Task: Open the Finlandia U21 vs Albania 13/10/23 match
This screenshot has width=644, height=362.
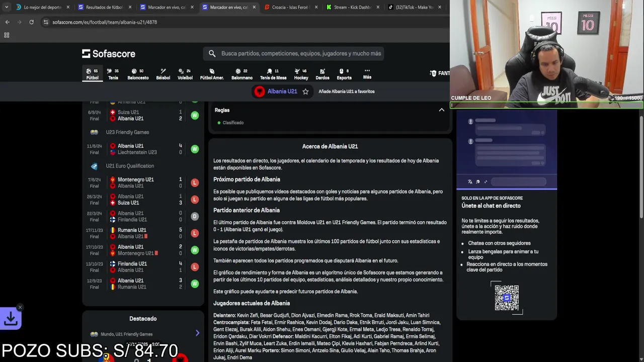Action: (143, 267)
